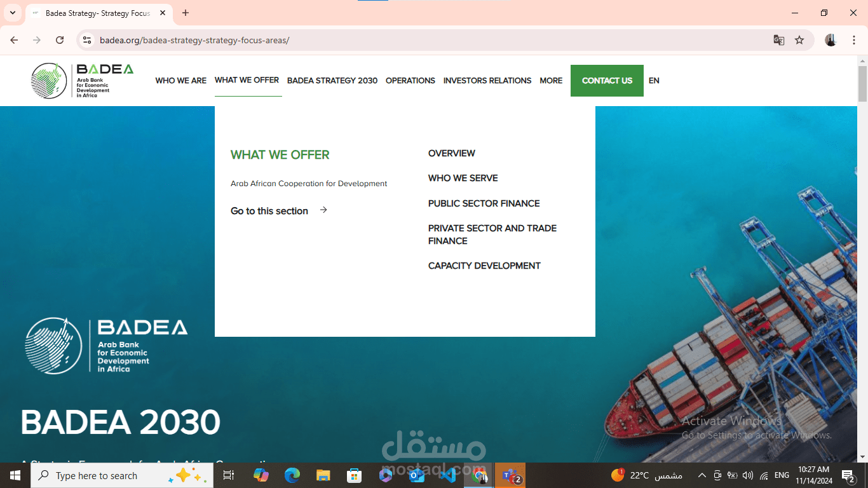
Task: Open the clock showing 10:27 AM
Action: [x=814, y=475]
